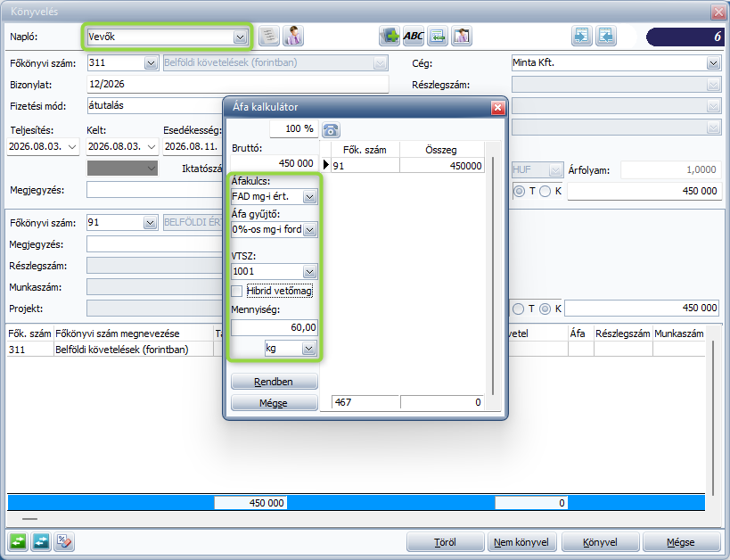730x560 pixels.
Task: Click the telephone calculator icon in Áfa kalkulátor
Action: pos(331,129)
